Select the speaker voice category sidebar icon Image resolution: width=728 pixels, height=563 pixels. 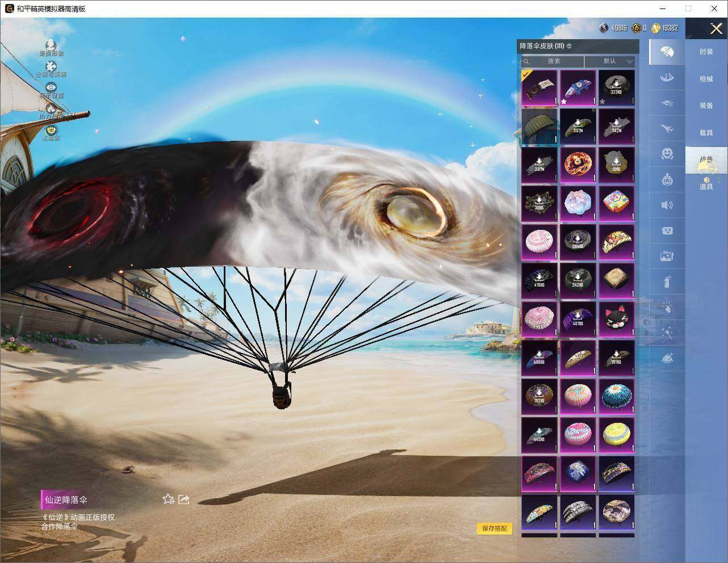pos(667,205)
